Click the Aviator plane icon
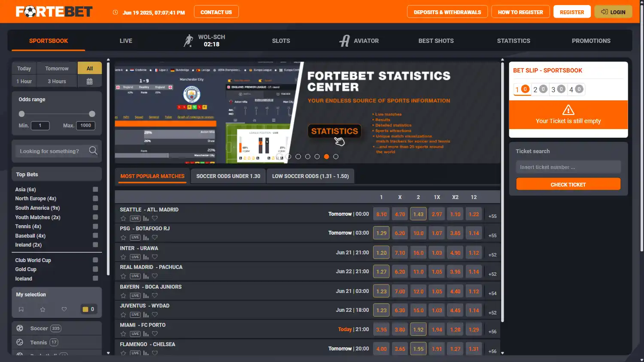Image resolution: width=644 pixels, height=362 pixels. coord(344,41)
